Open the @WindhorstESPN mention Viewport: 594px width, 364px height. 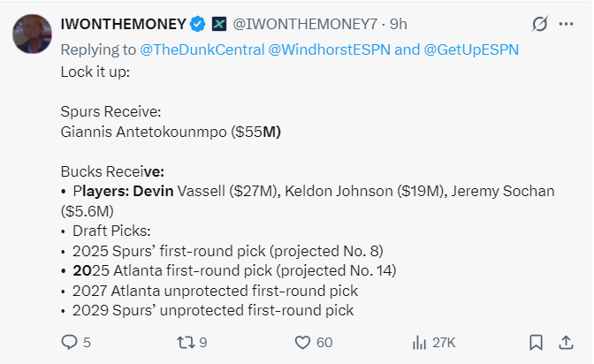(x=329, y=49)
